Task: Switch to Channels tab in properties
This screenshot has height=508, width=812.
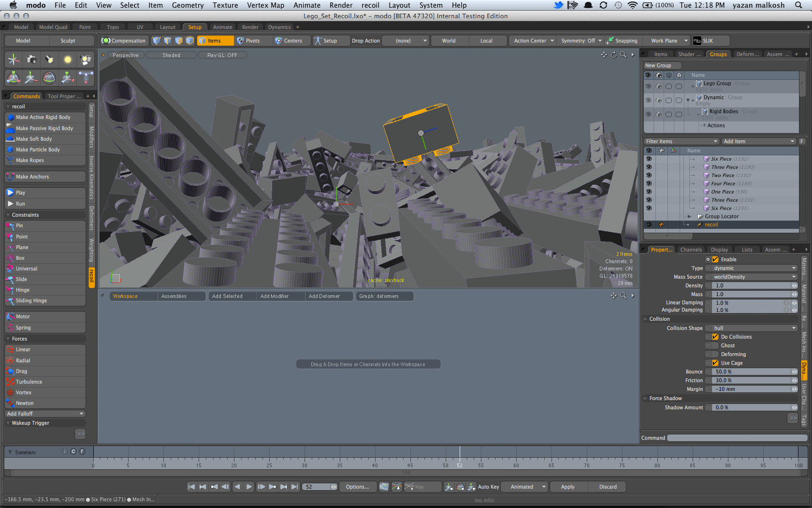Action: pos(691,250)
